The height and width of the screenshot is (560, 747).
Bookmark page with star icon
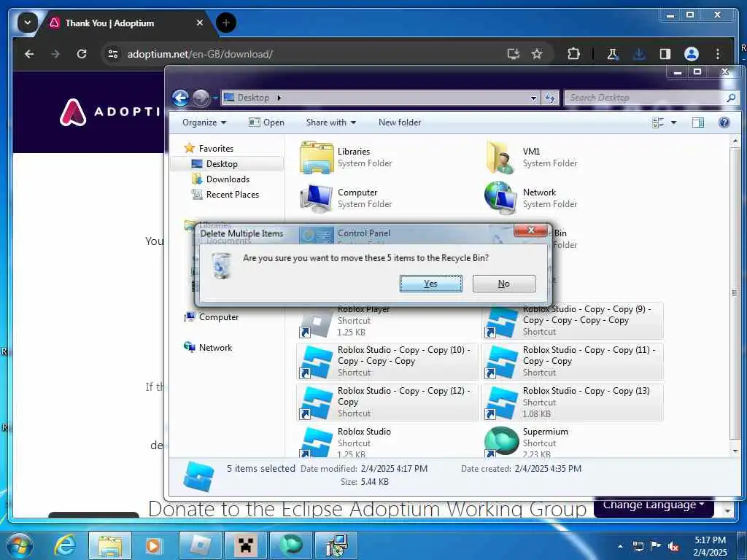click(x=537, y=54)
